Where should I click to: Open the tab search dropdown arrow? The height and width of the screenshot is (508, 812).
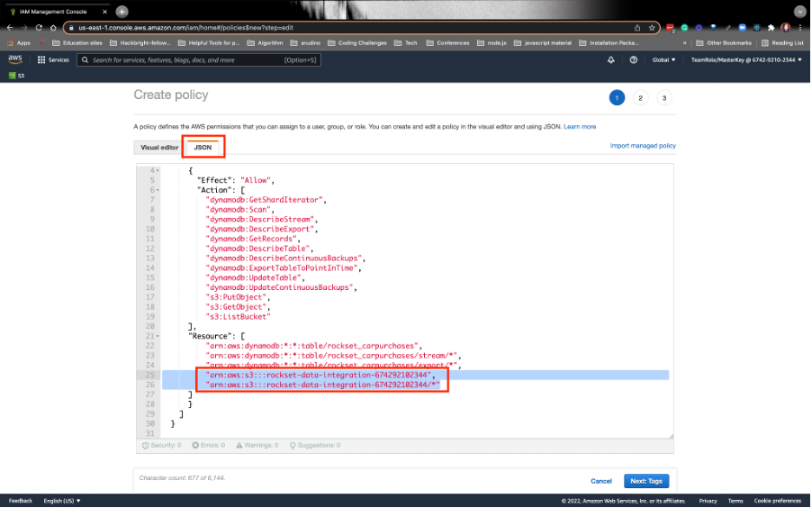click(x=800, y=12)
